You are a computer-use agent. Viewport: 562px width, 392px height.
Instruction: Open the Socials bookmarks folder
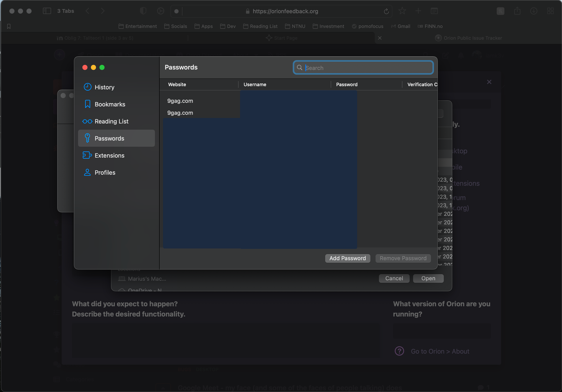point(176,26)
